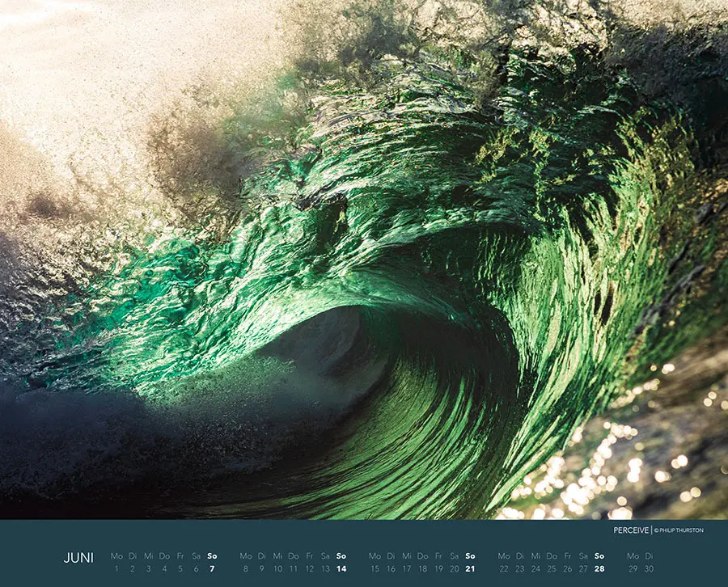The width and height of the screenshot is (728, 587).
Task: Select the title "PERCEIVE"
Action: click(x=631, y=530)
